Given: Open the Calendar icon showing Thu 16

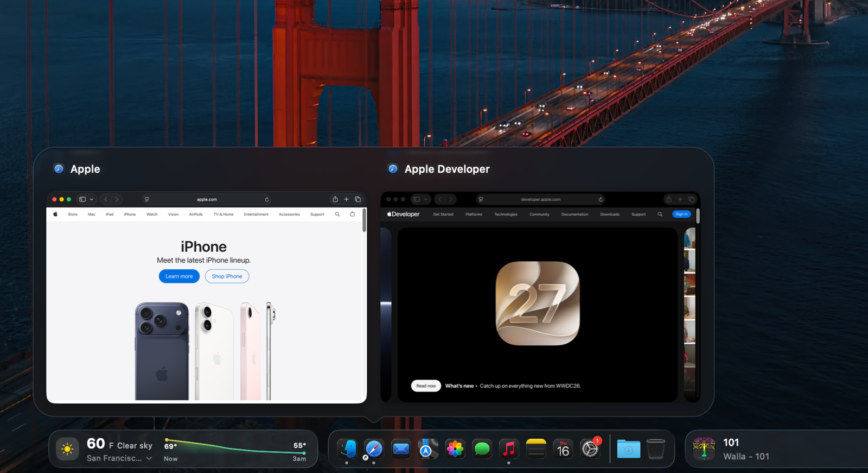Looking at the screenshot, I should [x=563, y=449].
